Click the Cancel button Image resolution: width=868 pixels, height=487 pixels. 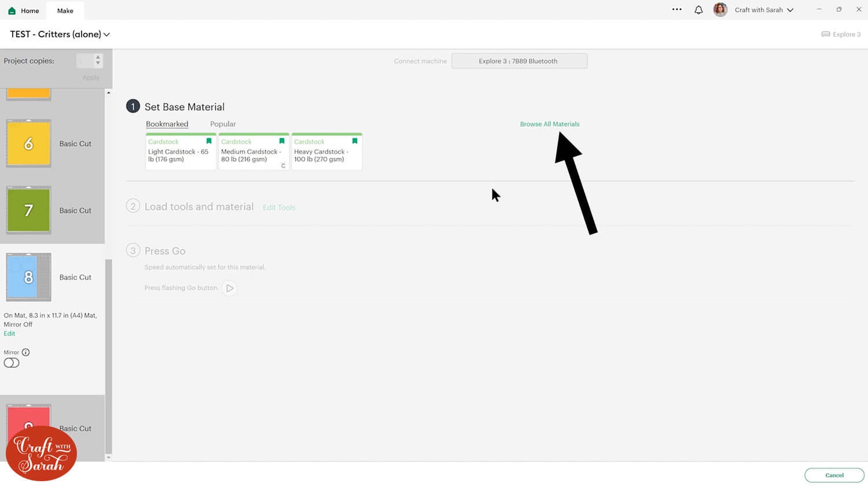[x=834, y=475]
